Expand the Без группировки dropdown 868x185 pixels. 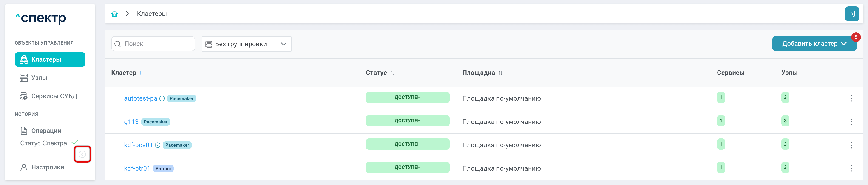click(x=247, y=44)
